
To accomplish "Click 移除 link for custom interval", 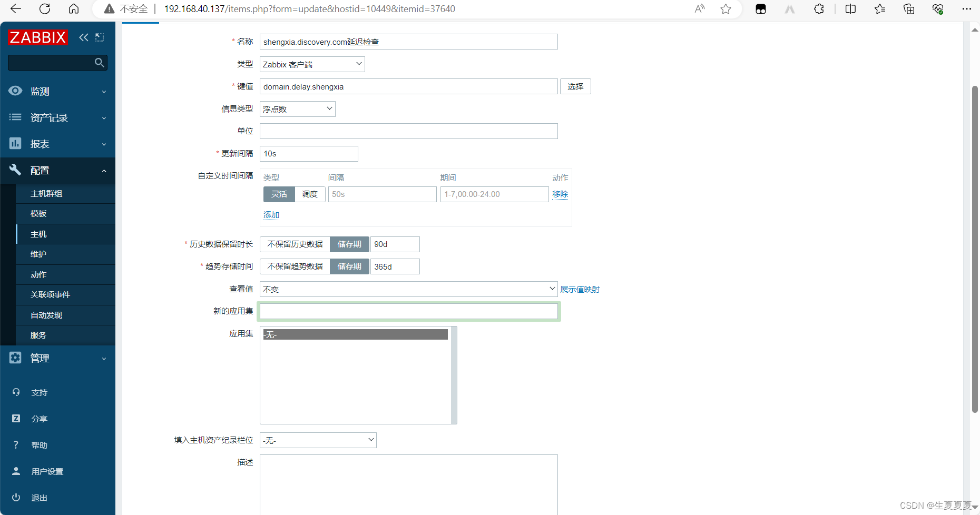I will coord(560,194).
